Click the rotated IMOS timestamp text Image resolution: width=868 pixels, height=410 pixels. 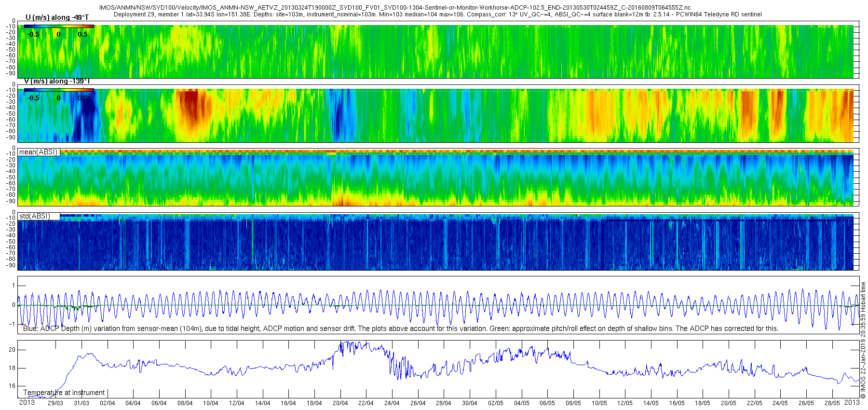(863, 340)
